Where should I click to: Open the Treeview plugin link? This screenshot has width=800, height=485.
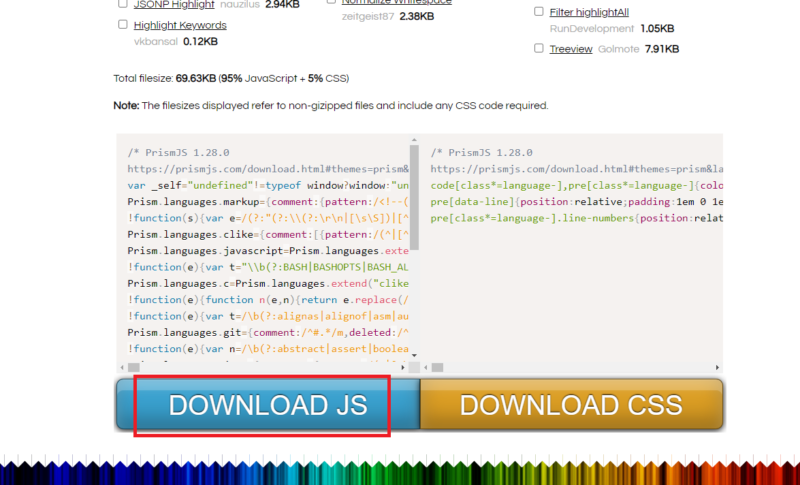tap(571, 49)
